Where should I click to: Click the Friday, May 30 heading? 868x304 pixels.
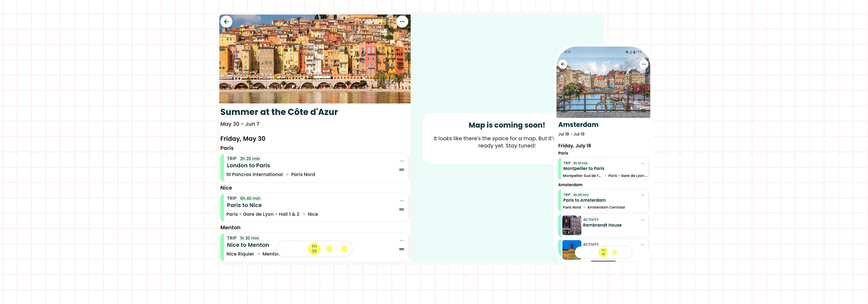243,139
